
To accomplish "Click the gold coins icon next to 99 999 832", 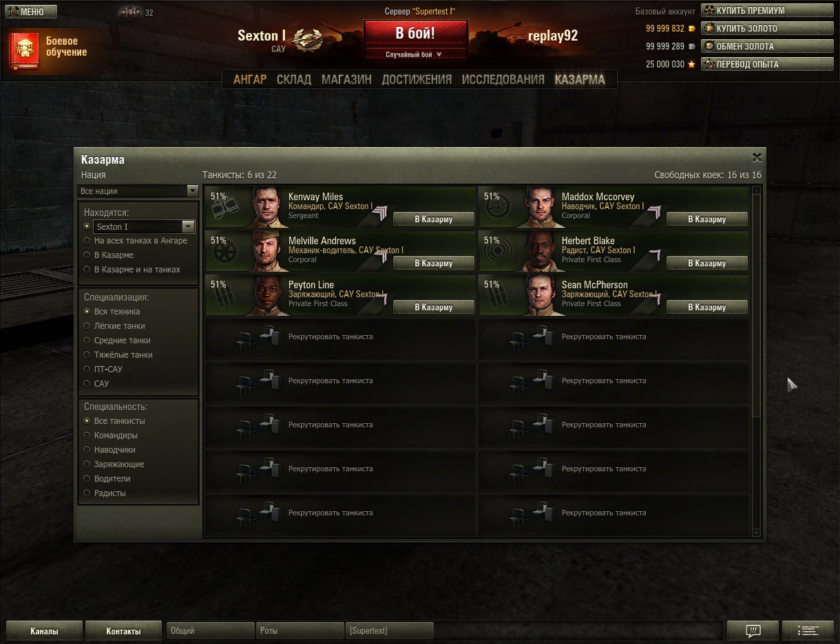I will coord(691,29).
